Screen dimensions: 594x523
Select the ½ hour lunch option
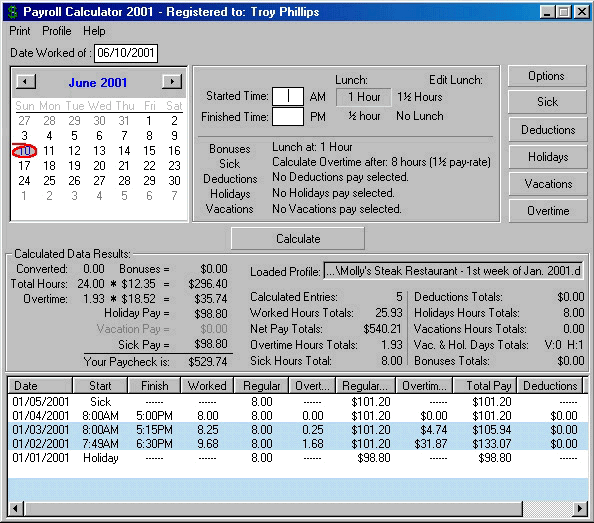(x=364, y=116)
